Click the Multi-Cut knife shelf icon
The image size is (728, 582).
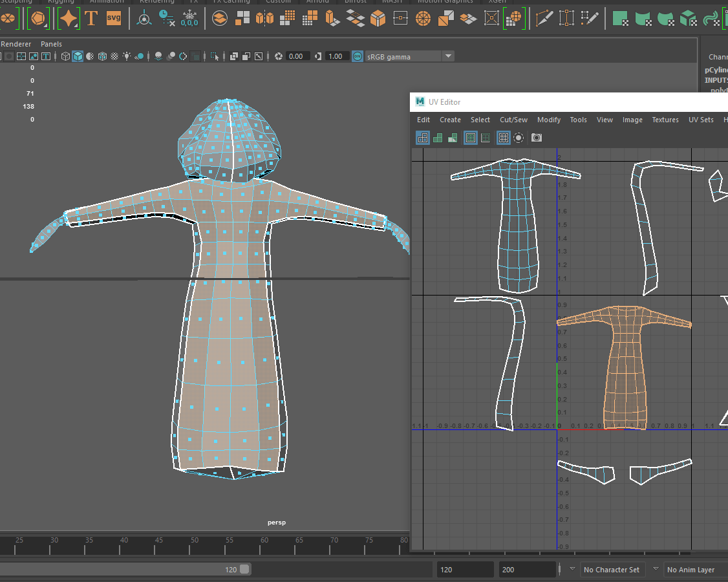point(544,19)
